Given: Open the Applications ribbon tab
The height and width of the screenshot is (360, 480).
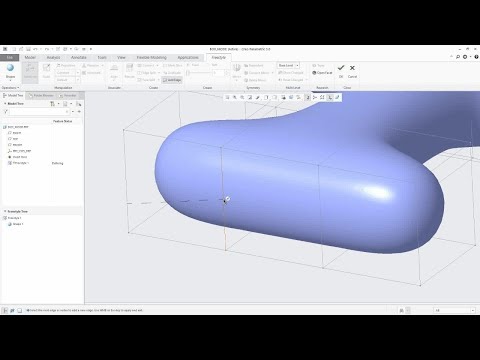Looking at the screenshot, I should click(x=188, y=57).
